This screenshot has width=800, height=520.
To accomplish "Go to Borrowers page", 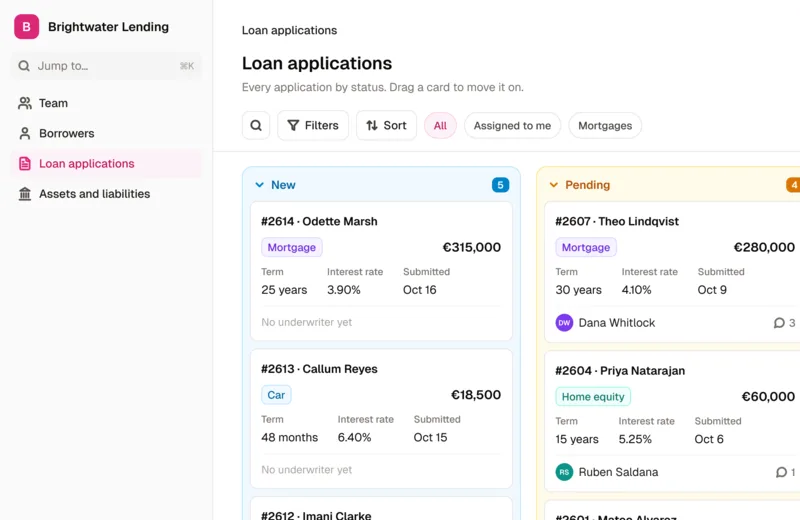I will click(x=106, y=133).
